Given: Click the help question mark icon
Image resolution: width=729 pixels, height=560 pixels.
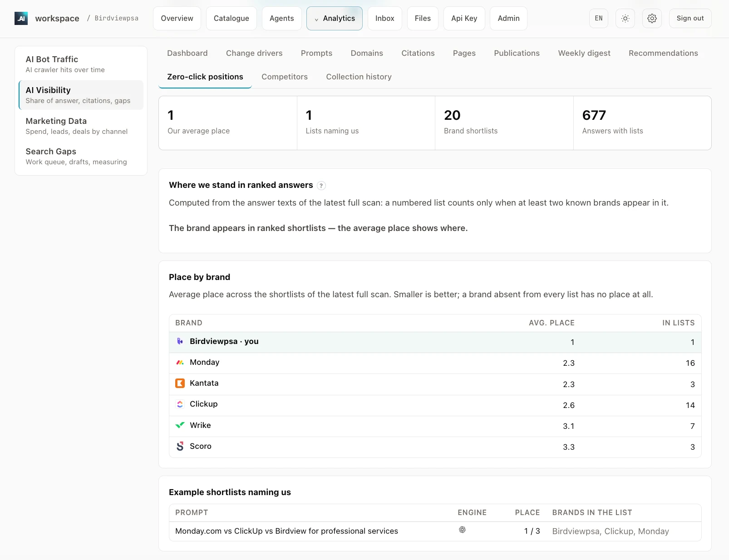Looking at the screenshot, I should (x=321, y=186).
